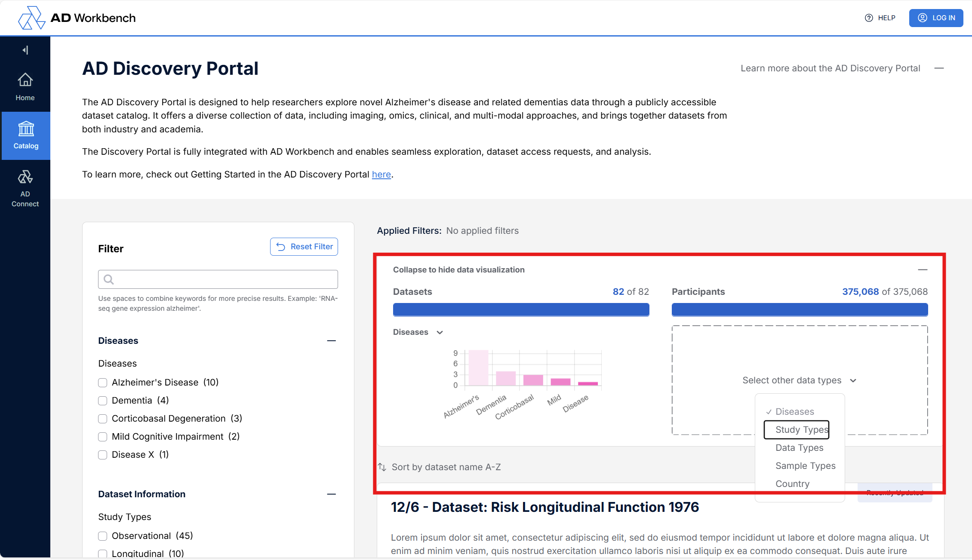Click the Help question mark icon
This screenshot has width=972, height=560.
coord(869,18)
